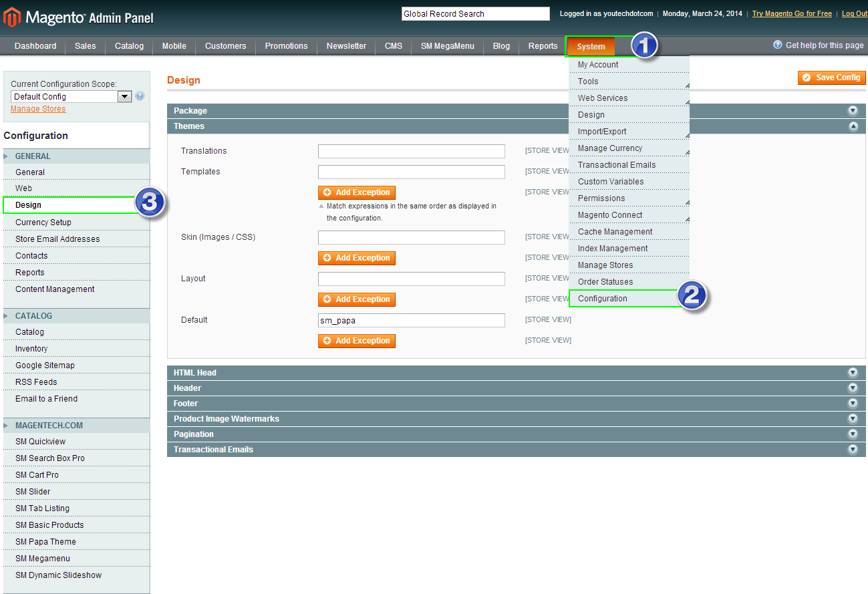The width and height of the screenshot is (868, 594).
Task: Click the System menu
Action: 591,47
